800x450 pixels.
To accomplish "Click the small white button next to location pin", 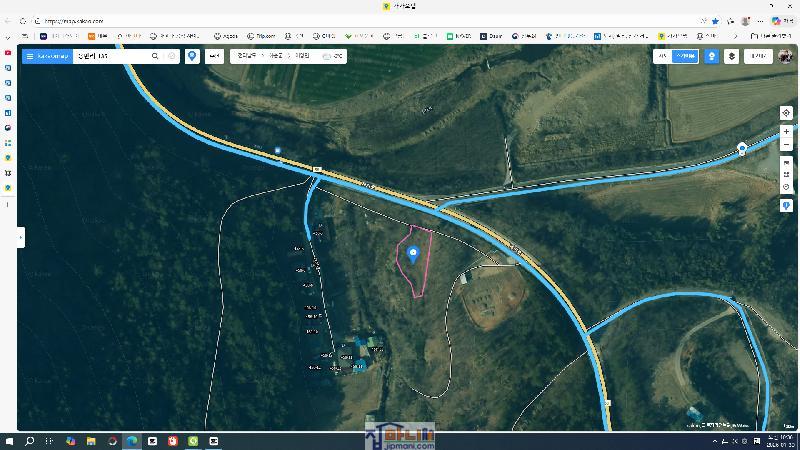I will click(214, 56).
